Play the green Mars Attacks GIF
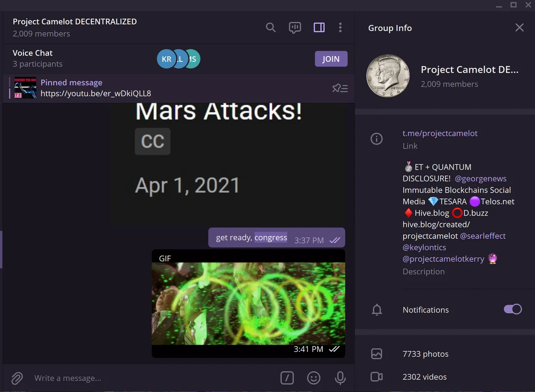This screenshot has height=392, width=535. pos(248,303)
